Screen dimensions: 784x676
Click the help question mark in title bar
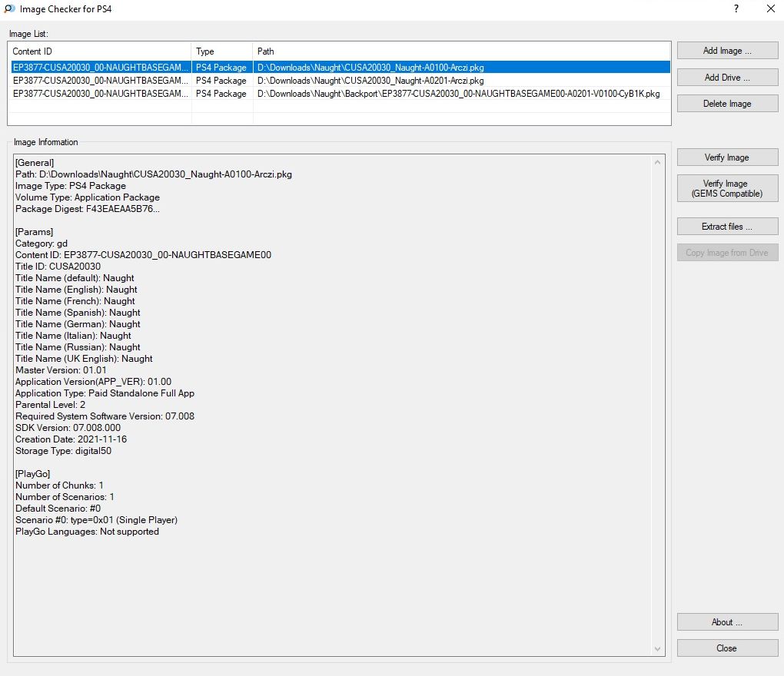point(736,8)
